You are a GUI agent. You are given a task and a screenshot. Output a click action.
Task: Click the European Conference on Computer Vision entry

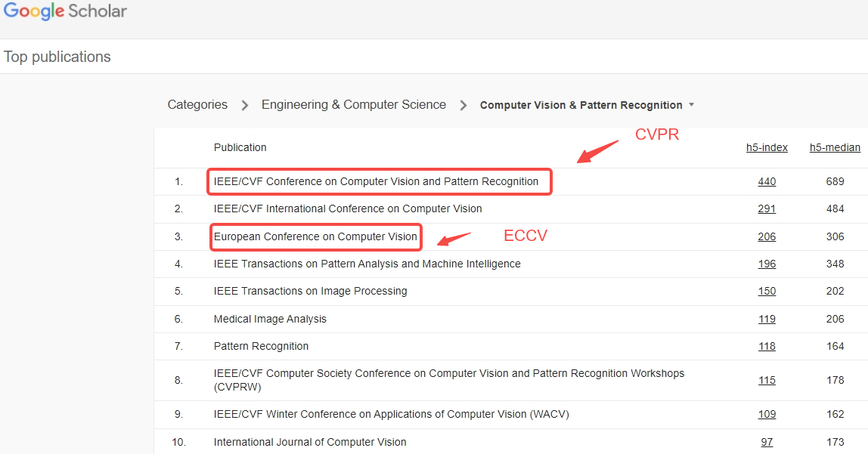315,236
